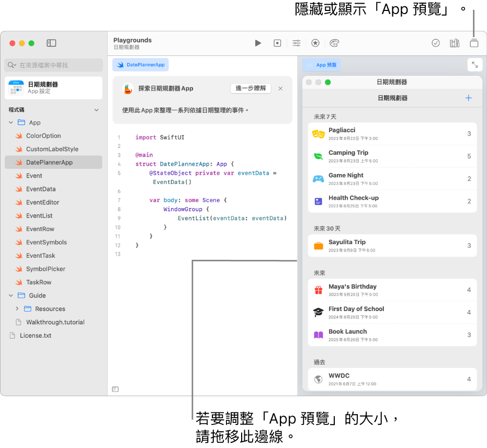
Task: Click the globe icon for WWDC
Action: coord(319,379)
